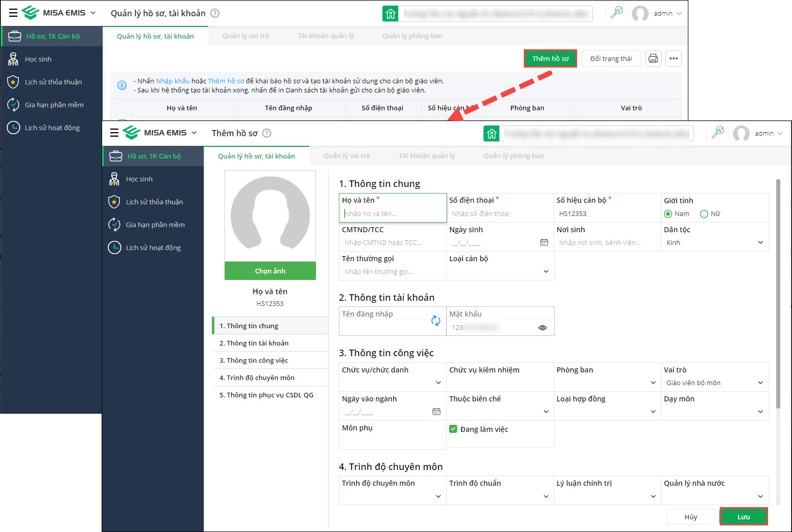Click the Đổi trạng thái button in back window

pos(611,58)
